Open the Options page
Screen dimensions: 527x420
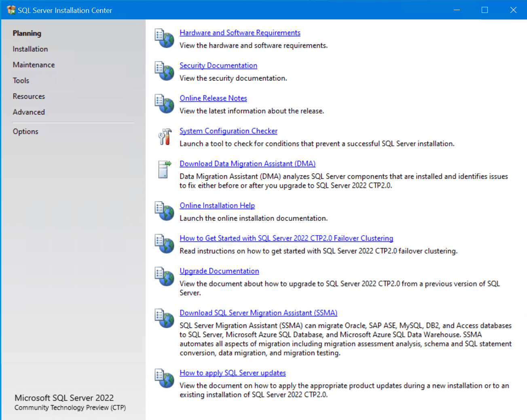coord(25,131)
